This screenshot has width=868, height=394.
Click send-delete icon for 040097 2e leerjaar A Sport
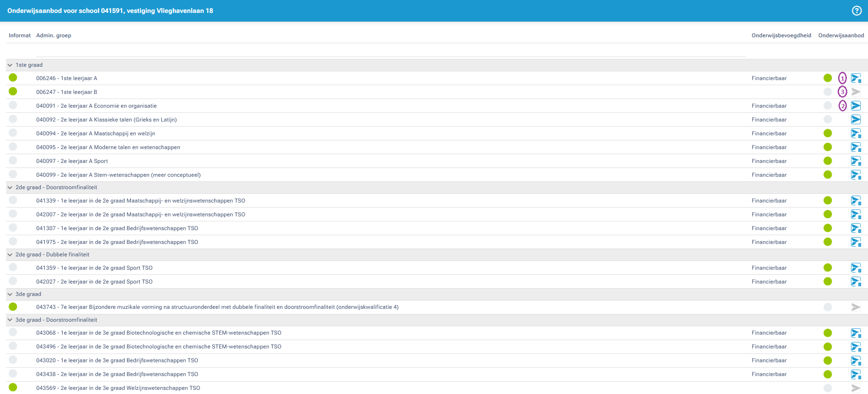[856, 161]
